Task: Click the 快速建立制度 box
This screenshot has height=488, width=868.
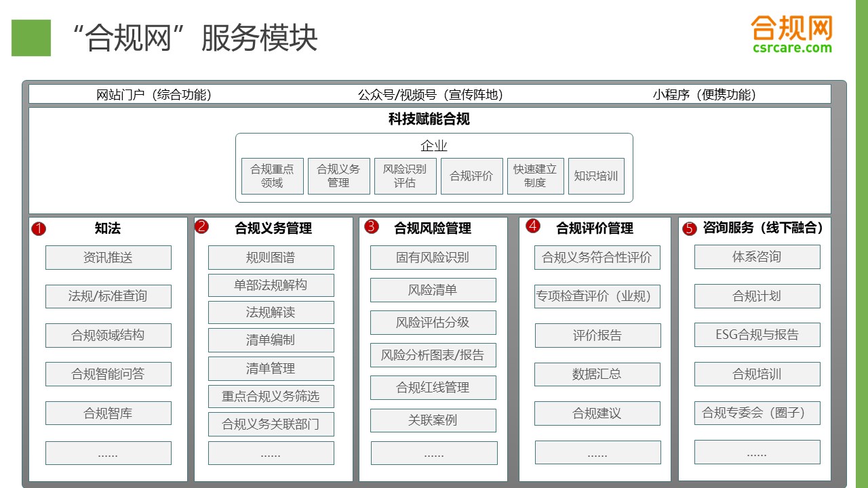Action: [535, 176]
